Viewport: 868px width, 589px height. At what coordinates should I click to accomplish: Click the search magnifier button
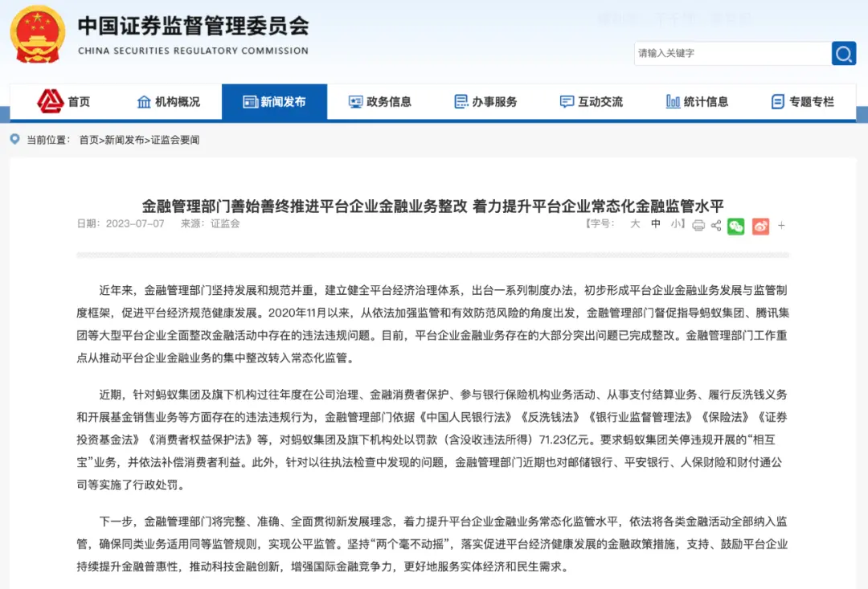844,54
